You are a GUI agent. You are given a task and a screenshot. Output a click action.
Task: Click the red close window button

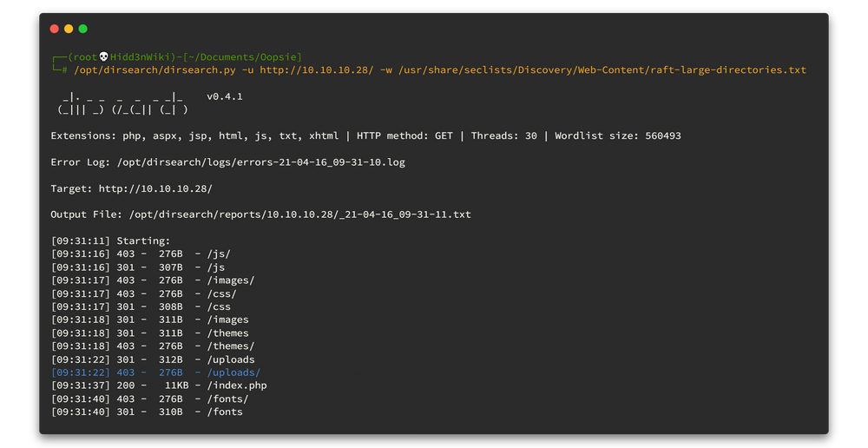tap(55, 29)
